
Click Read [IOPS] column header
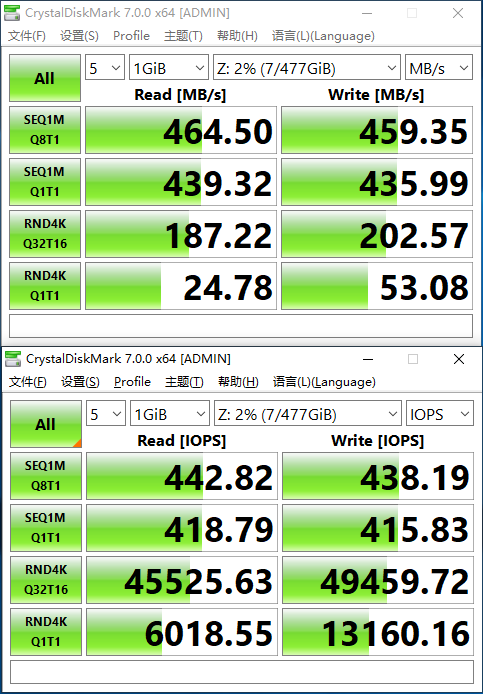click(x=182, y=440)
